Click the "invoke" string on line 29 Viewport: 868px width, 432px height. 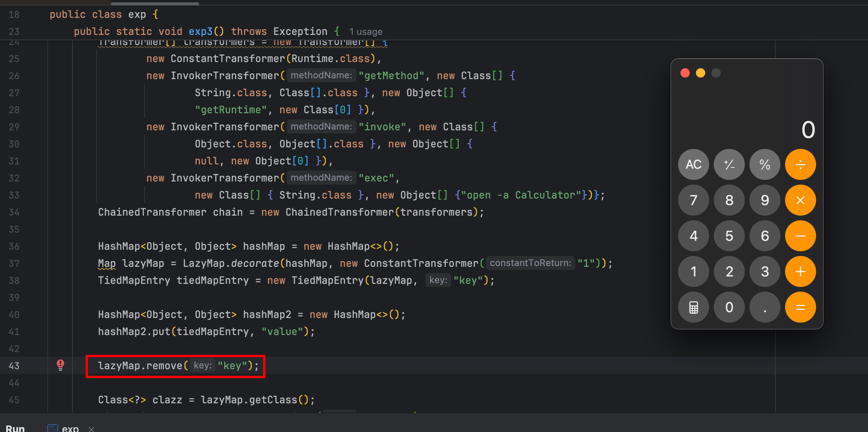tap(382, 127)
